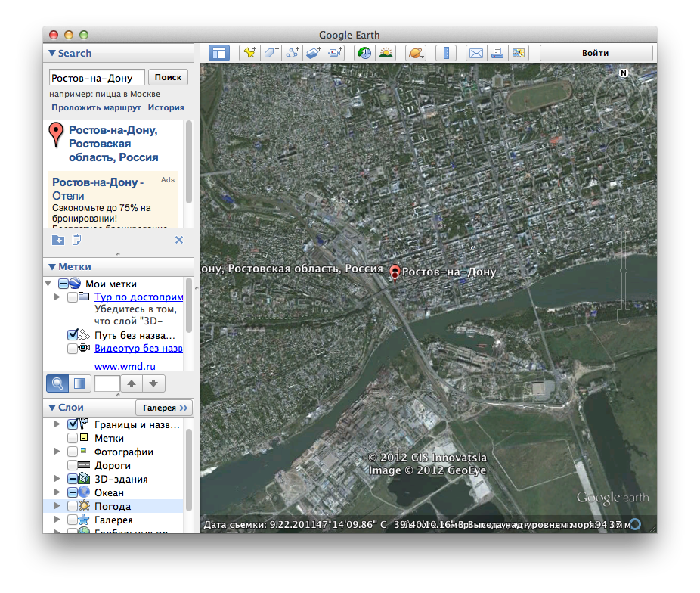Toggle the 3D-здания layer checkbox
The image size is (700, 593).
tap(73, 479)
